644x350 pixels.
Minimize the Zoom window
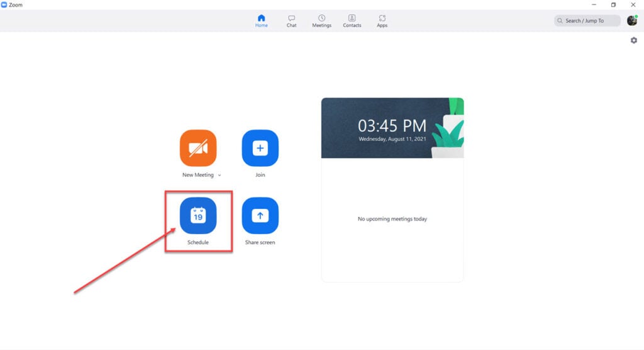(594, 5)
